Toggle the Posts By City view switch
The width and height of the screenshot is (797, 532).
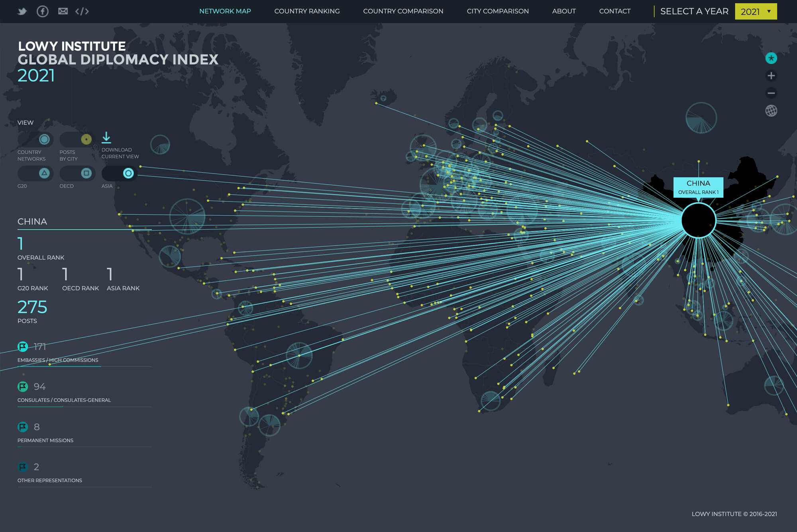(77, 139)
